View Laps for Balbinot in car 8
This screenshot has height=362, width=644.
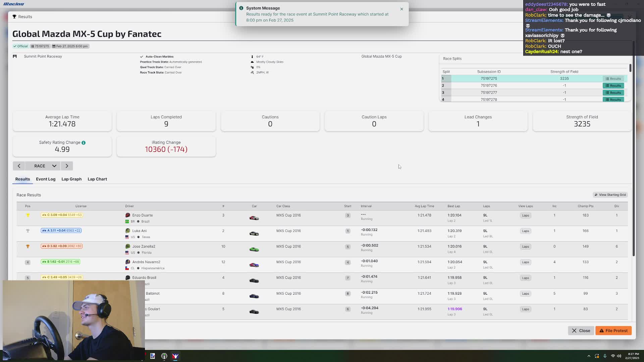(525, 294)
